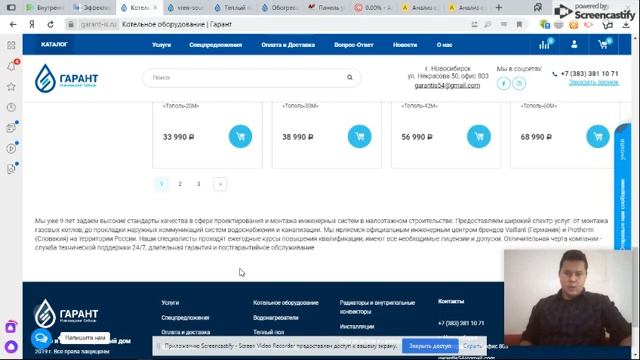The image size is (640, 360).
Task: Switch to the 0.00% browser tab
Action: tap(373, 7)
